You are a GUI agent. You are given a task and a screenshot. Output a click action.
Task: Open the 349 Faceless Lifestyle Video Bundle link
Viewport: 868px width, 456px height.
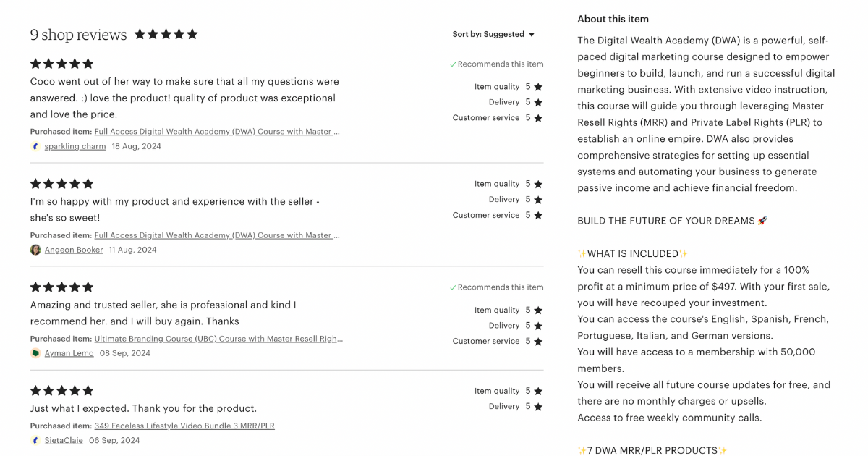click(x=183, y=426)
